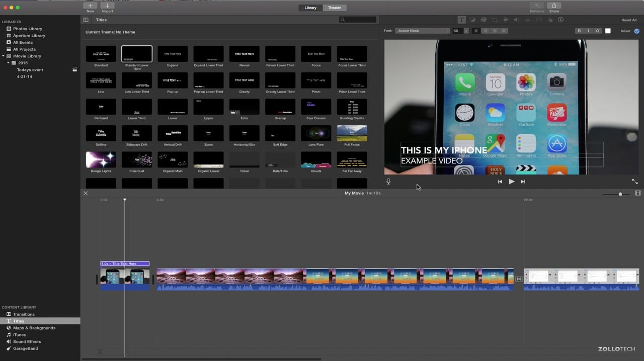Open the Volume adjustment controls

coord(517,20)
